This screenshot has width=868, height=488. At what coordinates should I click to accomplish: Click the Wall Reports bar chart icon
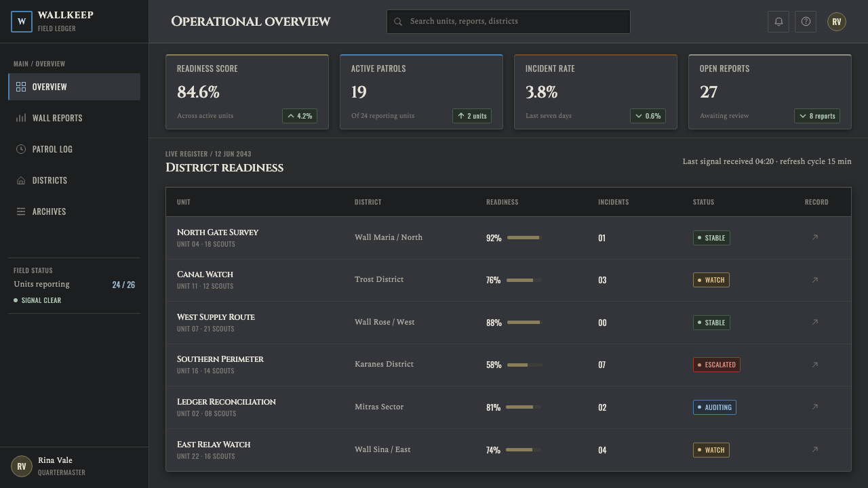pos(21,118)
